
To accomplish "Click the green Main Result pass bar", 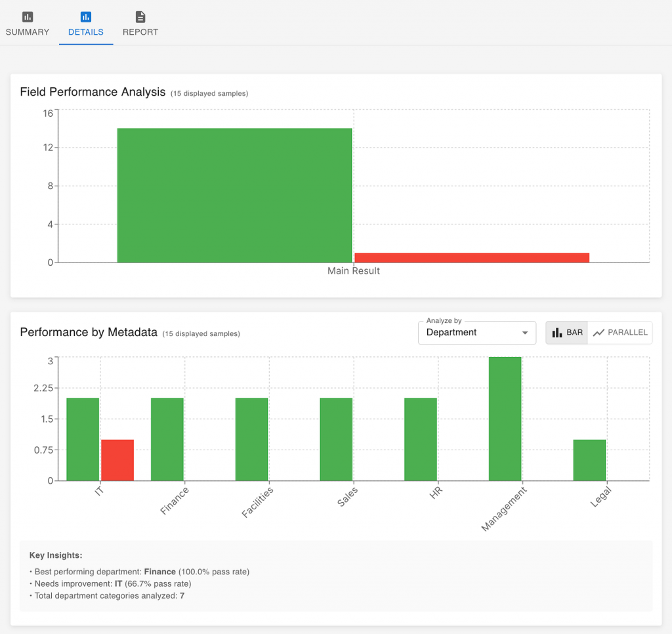I will click(x=234, y=195).
